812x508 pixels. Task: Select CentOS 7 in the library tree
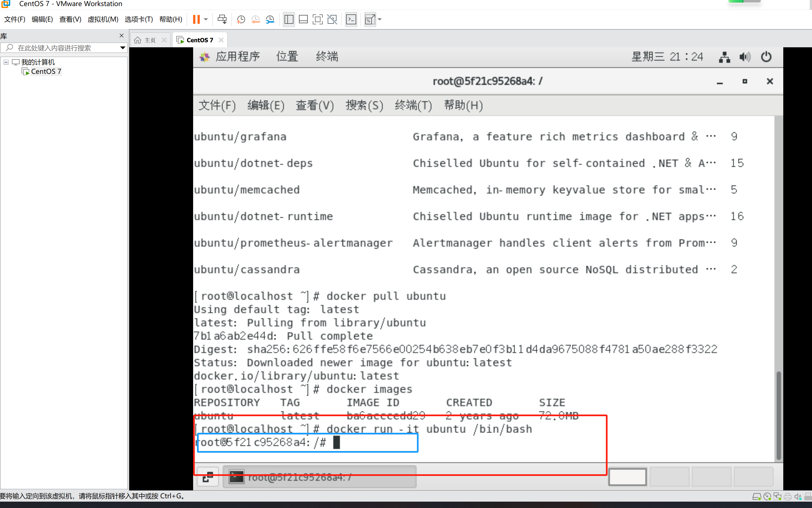click(x=46, y=71)
